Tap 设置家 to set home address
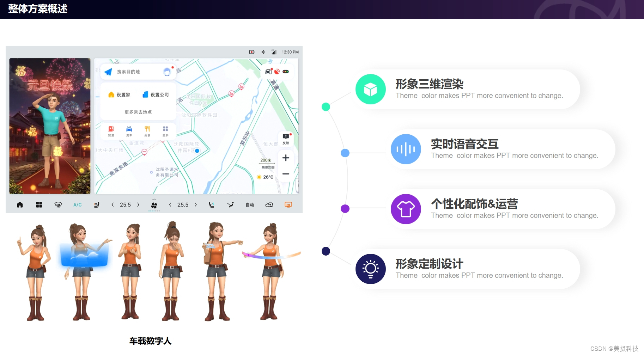The image size is (644, 355). pyautogui.click(x=119, y=94)
